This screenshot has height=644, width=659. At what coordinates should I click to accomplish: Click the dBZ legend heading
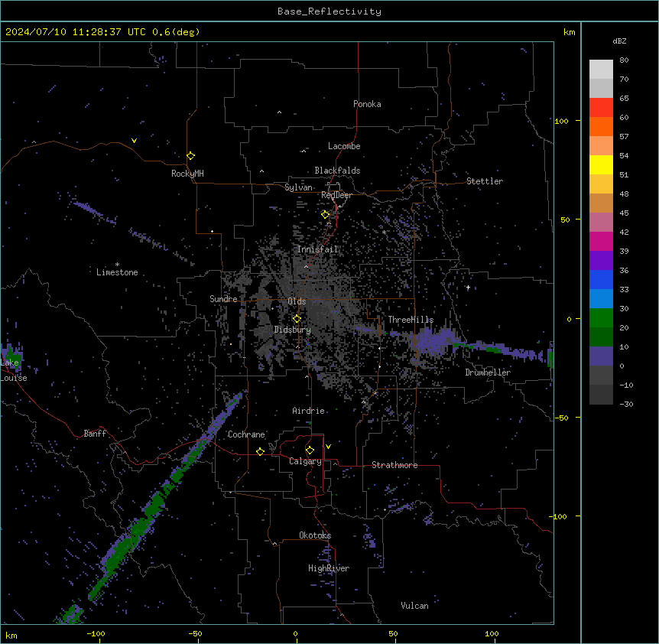[619, 41]
